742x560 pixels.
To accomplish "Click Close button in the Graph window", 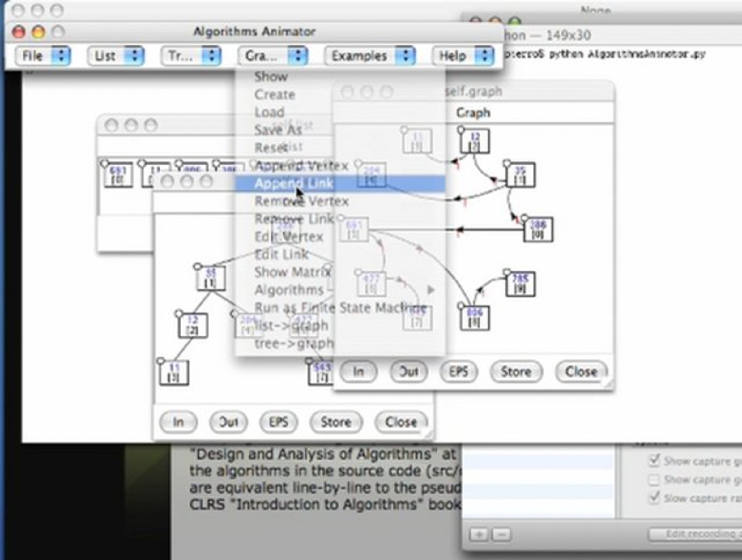I will (x=581, y=371).
